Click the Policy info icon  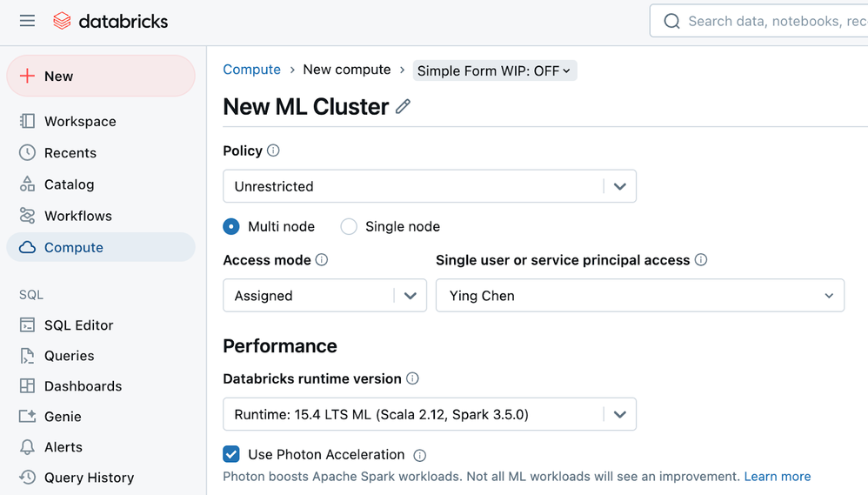click(x=273, y=151)
